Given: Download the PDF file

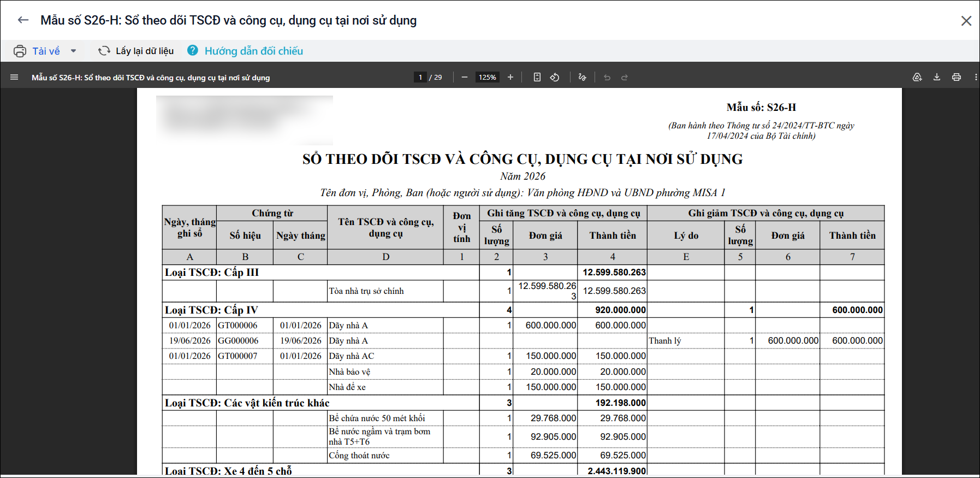Looking at the screenshot, I should (x=937, y=78).
